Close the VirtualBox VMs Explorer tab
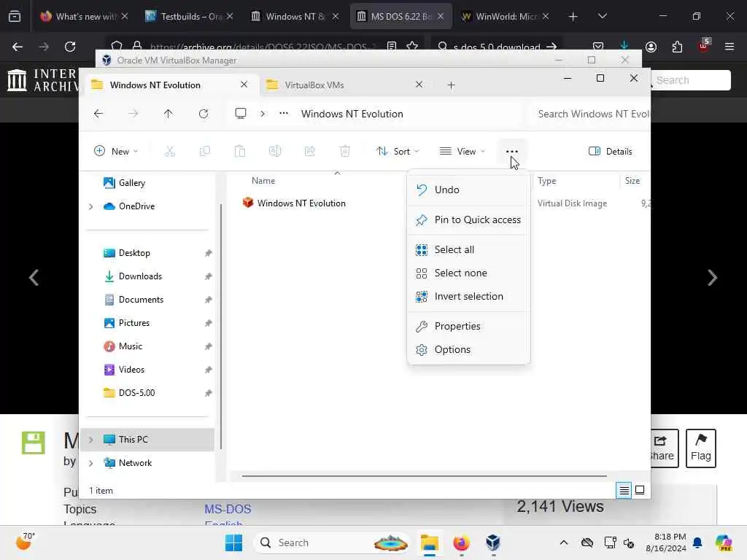 (x=419, y=85)
